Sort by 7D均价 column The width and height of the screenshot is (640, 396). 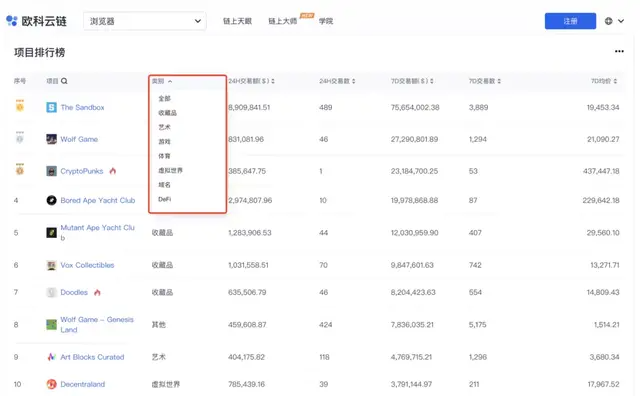point(604,81)
